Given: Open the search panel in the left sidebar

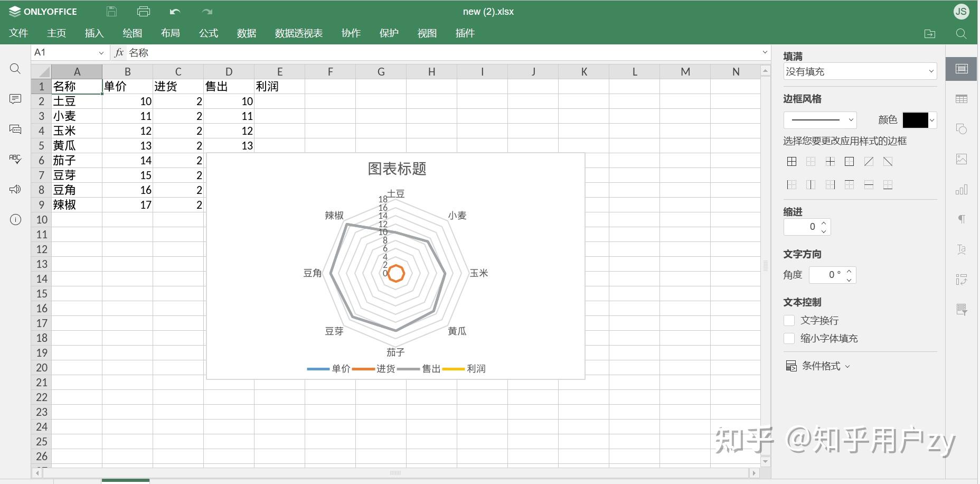Looking at the screenshot, I should click(15, 69).
